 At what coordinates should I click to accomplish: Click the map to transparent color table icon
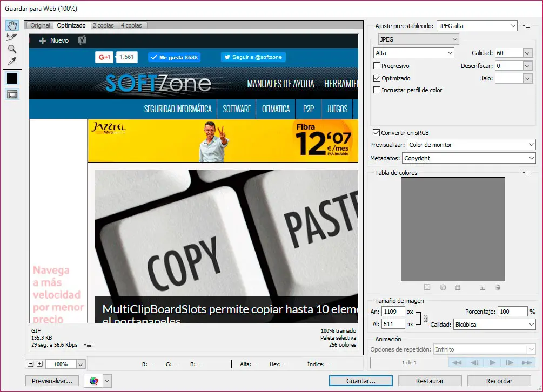click(x=427, y=287)
